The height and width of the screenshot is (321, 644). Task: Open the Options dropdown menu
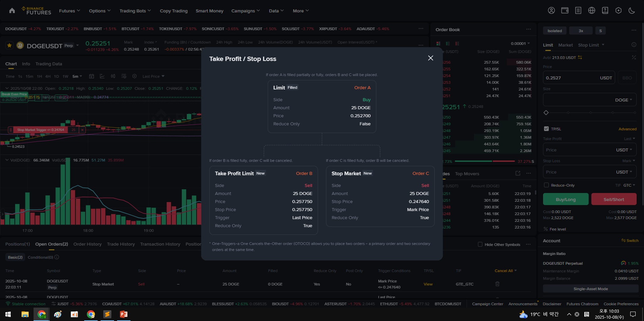coord(100,11)
